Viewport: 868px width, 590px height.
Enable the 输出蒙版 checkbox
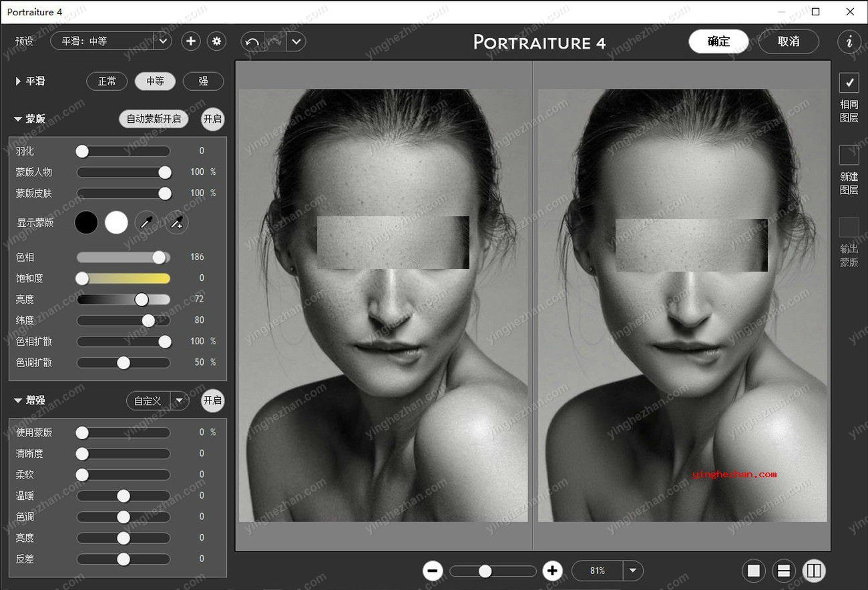pos(849,227)
